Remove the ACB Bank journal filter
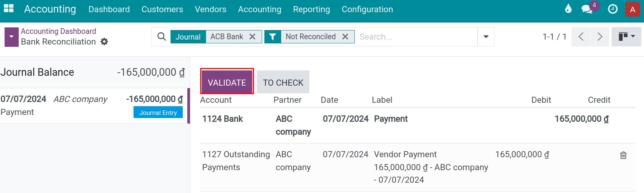This screenshot has width=644, height=193. (252, 37)
